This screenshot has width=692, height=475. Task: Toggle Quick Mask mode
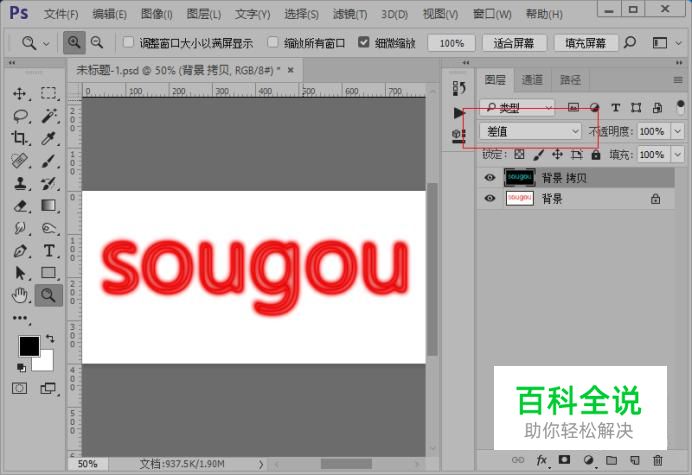coord(19,388)
